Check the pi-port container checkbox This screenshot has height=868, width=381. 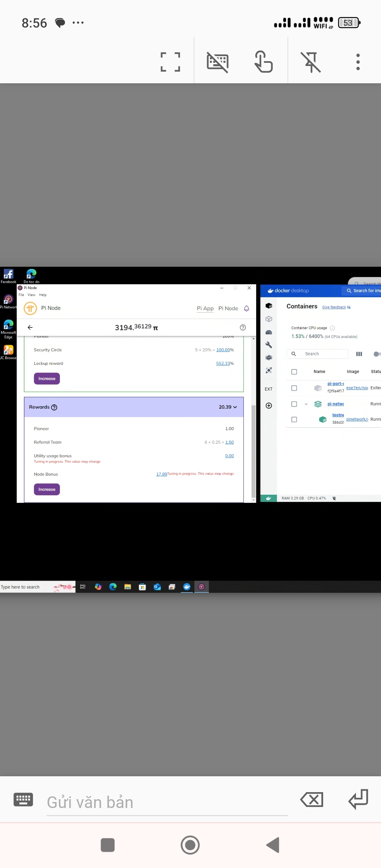(294, 388)
